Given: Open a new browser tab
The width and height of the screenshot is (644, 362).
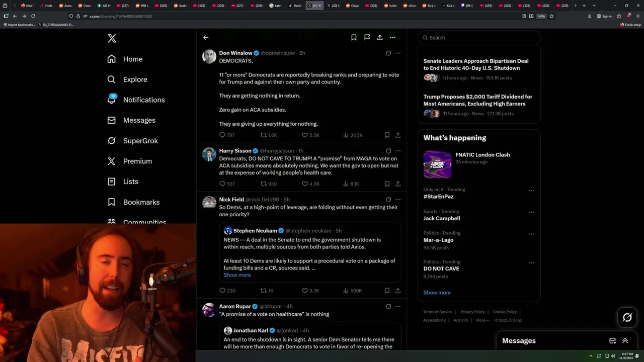Looking at the screenshot, I should pos(584,6).
